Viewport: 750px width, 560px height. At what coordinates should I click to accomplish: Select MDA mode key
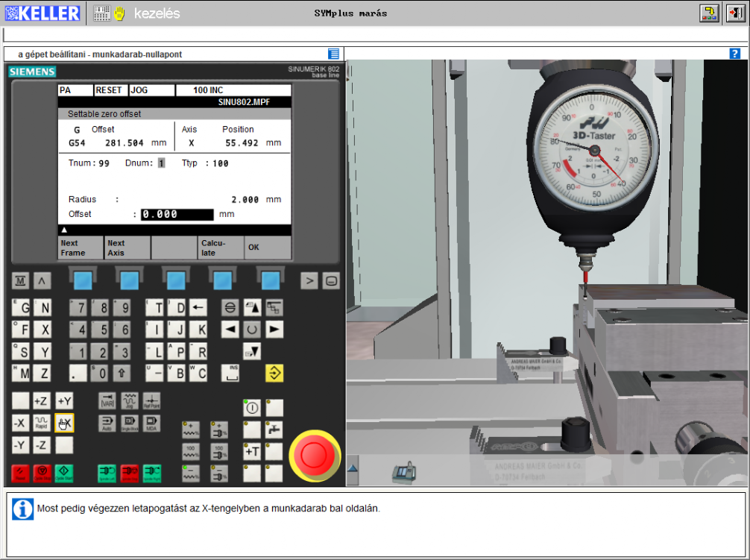[x=151, y=423]
